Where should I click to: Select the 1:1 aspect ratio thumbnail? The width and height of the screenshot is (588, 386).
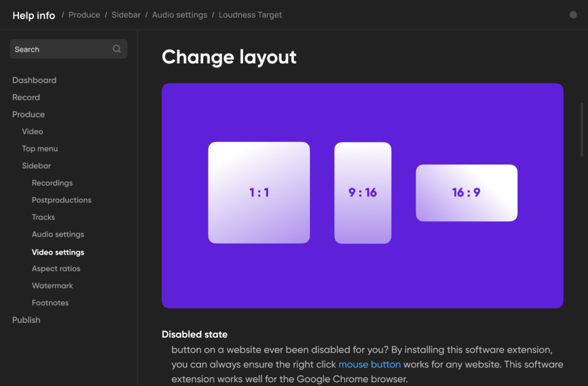[x=259, y=193]
